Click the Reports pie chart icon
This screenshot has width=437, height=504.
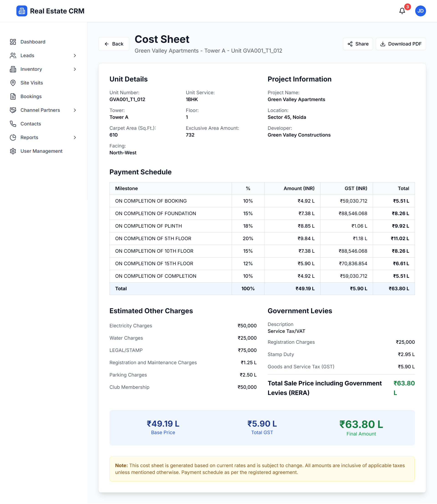click(x=13, y=137)
